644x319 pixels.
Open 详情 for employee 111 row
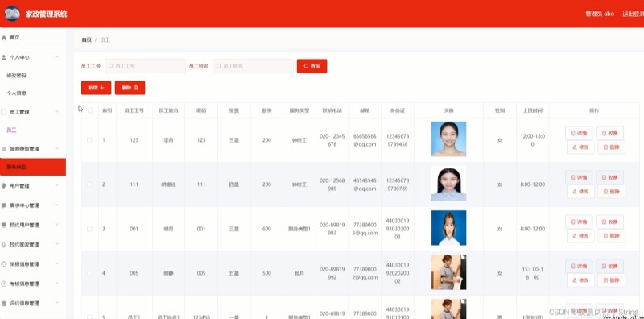(x=579, y=177)
